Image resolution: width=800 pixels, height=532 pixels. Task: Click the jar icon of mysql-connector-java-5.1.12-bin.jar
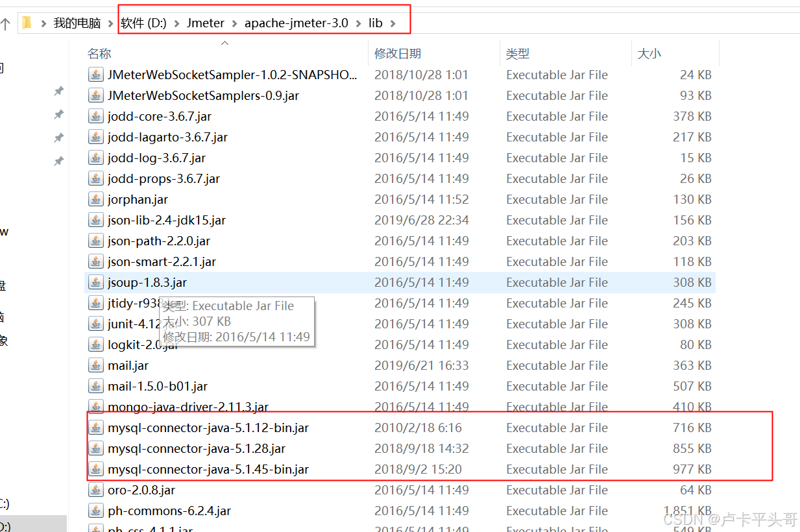point(96,428)
